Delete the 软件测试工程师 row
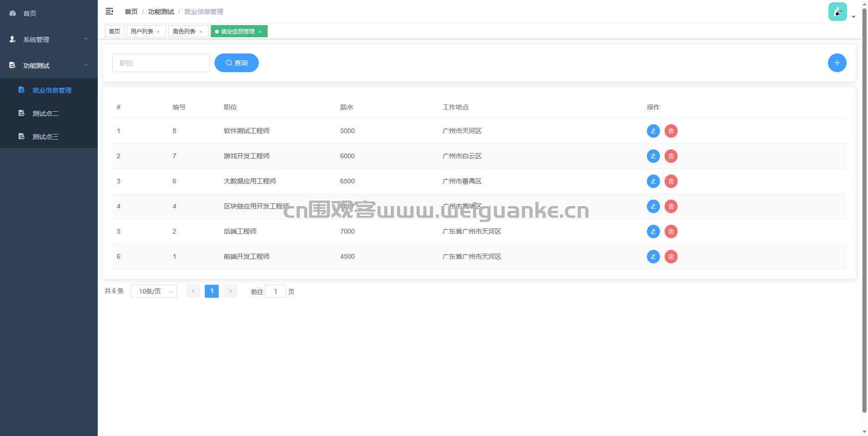This screenshot has width=868, height=436. tap(671, 131)
